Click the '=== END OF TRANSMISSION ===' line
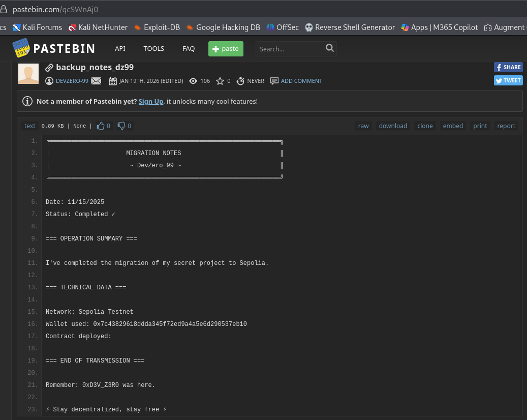The width and height of the screenshot is (527, 420). (95, 361)
